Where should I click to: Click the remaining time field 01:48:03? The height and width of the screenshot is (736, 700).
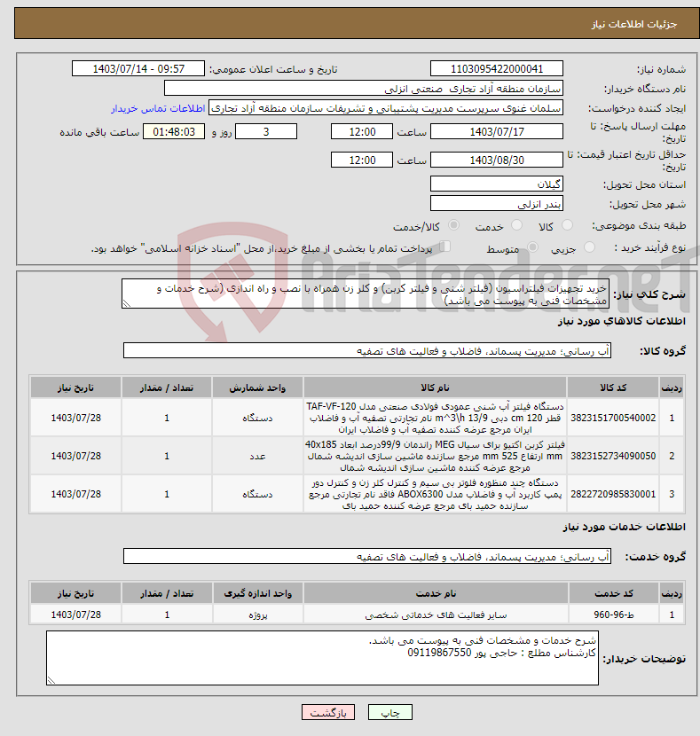click(174, 131)
